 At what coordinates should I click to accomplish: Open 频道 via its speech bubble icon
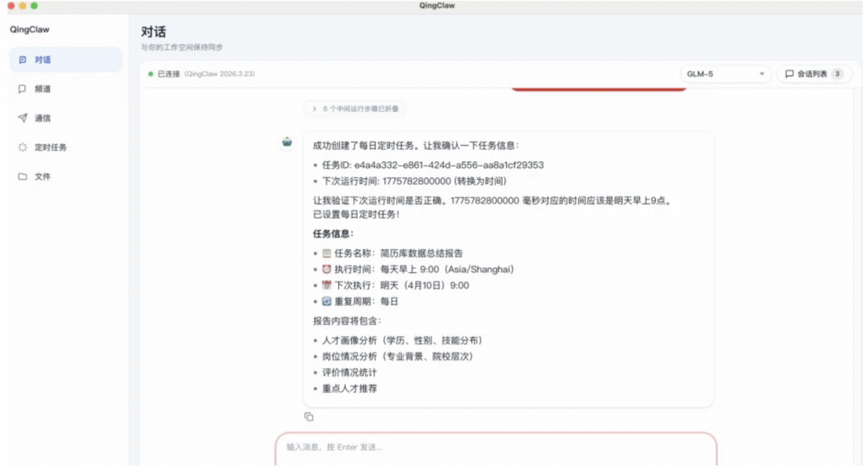click(23, 89)
